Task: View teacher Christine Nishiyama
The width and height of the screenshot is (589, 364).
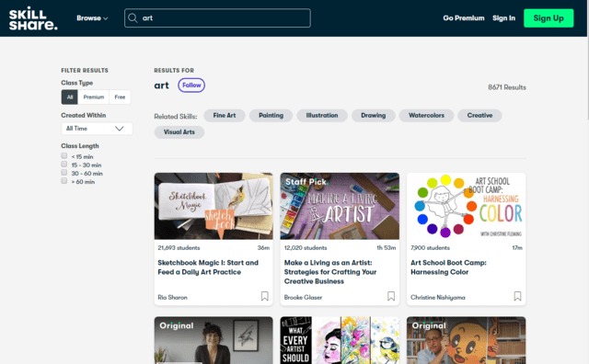Action: click(438, 297)
